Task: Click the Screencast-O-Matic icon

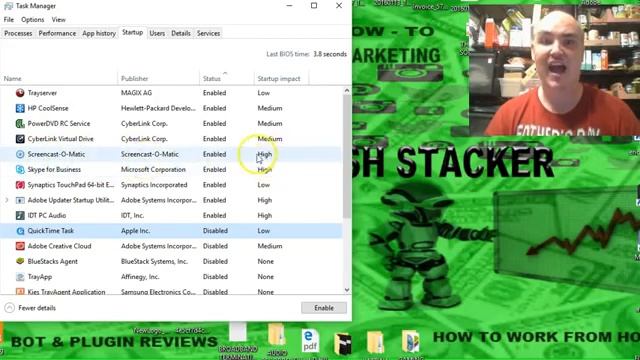Action: tap(20, 154)
